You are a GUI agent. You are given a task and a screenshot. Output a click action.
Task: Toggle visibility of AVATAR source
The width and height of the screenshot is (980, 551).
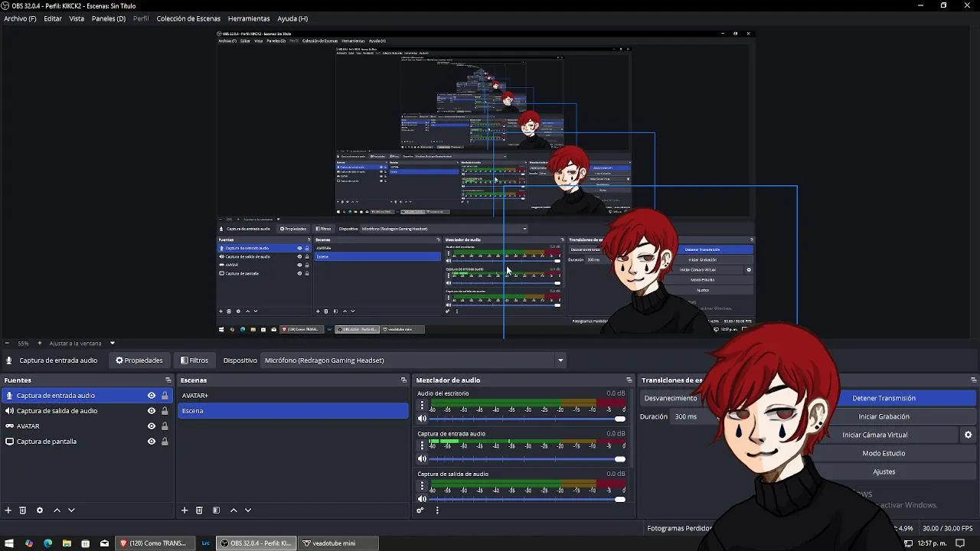click(x=152, y=426)
